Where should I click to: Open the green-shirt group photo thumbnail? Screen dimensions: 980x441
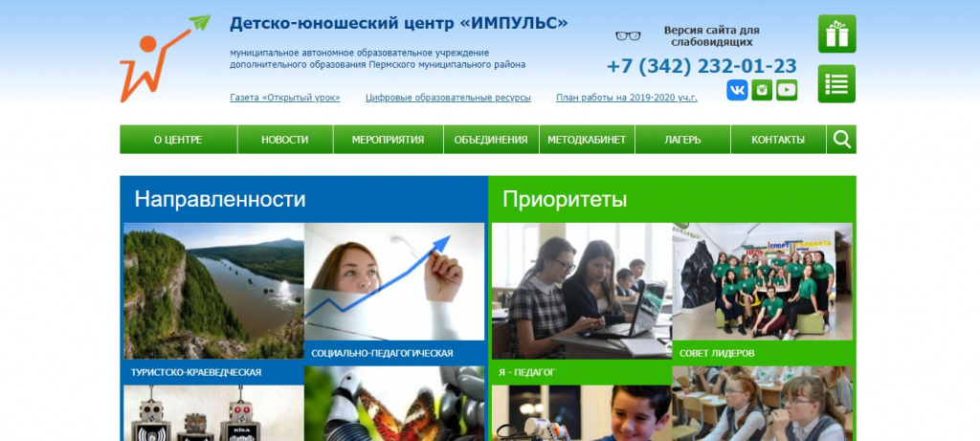(763, 281)
